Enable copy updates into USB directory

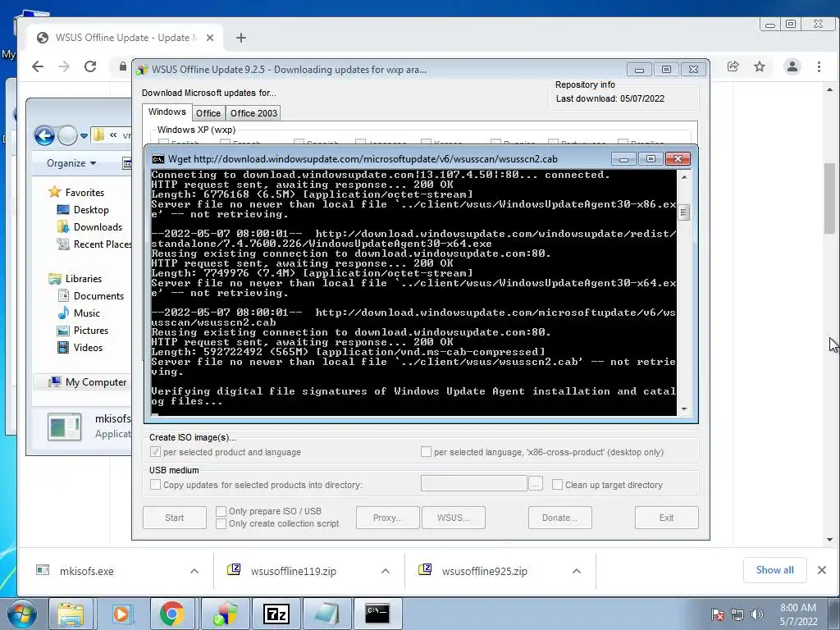point(155,484)
